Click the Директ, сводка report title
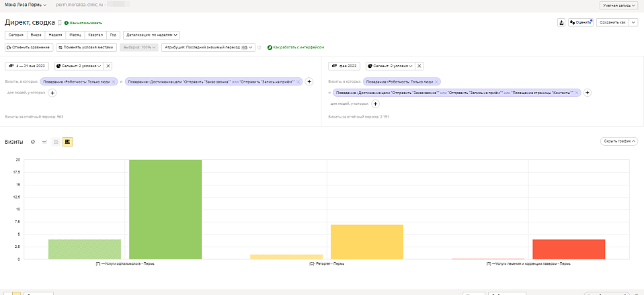 tap(30, 23)
